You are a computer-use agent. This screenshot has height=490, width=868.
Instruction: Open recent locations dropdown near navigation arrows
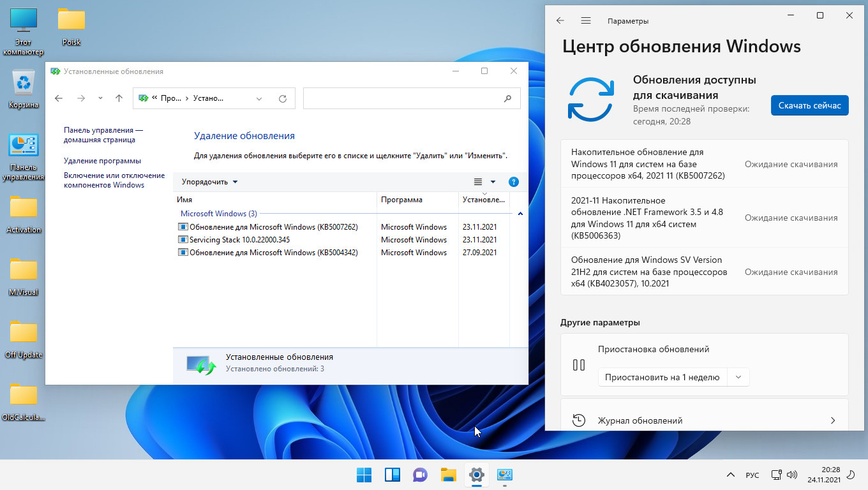100,98
